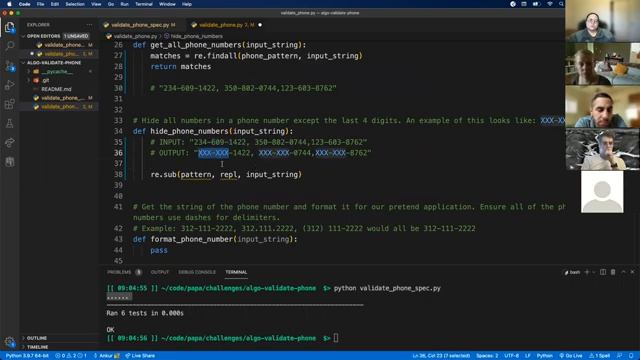Click the Ankur account status item
Viewport: 640px width, 360px height.
pyautogui.click(x=107, y=356)
